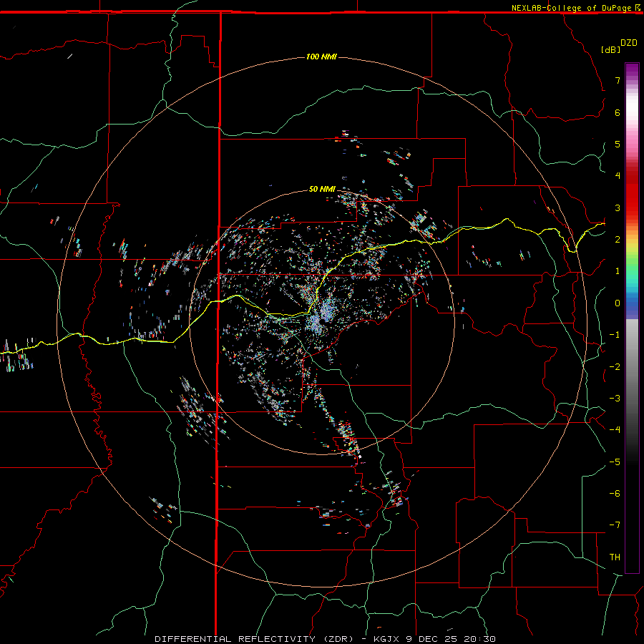Click the 50 NMI range ring label
644x644 pixels.
pos(322,189)
